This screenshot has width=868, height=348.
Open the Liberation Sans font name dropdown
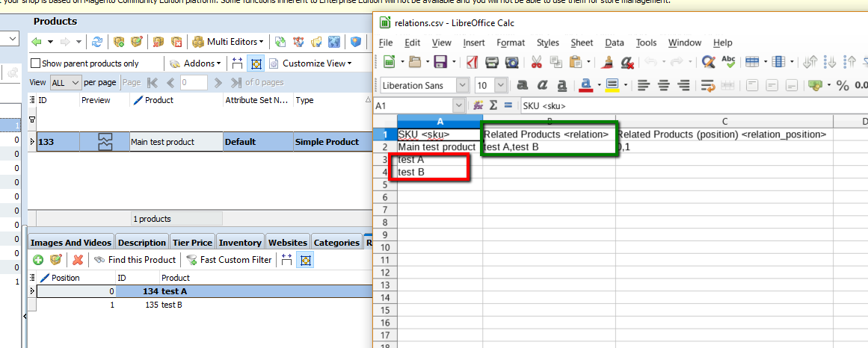[x=463, y=85]
